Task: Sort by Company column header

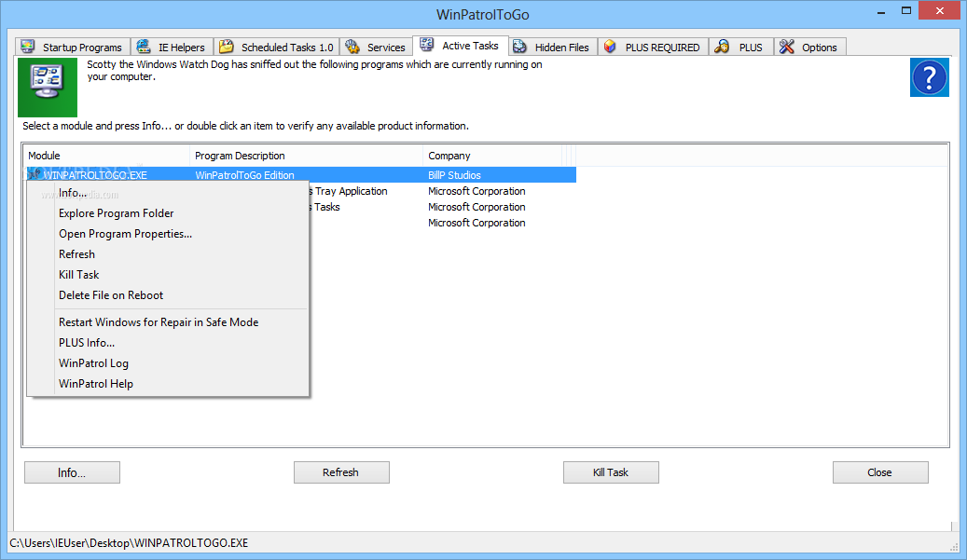Action: (x=492, y=156)
